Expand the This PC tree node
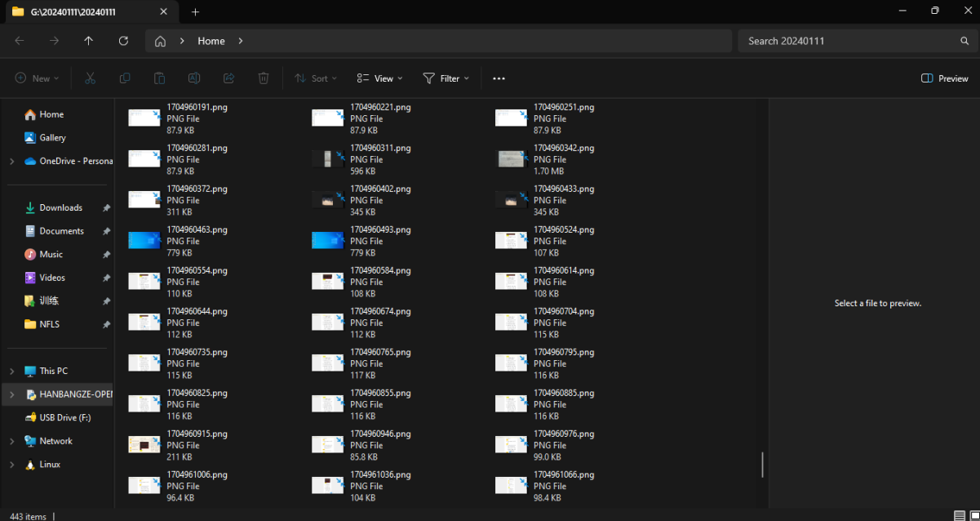Viewport: 980px width, 521px height. click(x=11, y=371)
